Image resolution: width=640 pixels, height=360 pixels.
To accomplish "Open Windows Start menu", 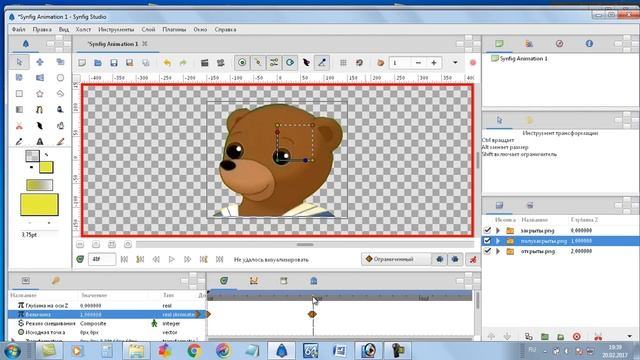I will coord(12,351).
